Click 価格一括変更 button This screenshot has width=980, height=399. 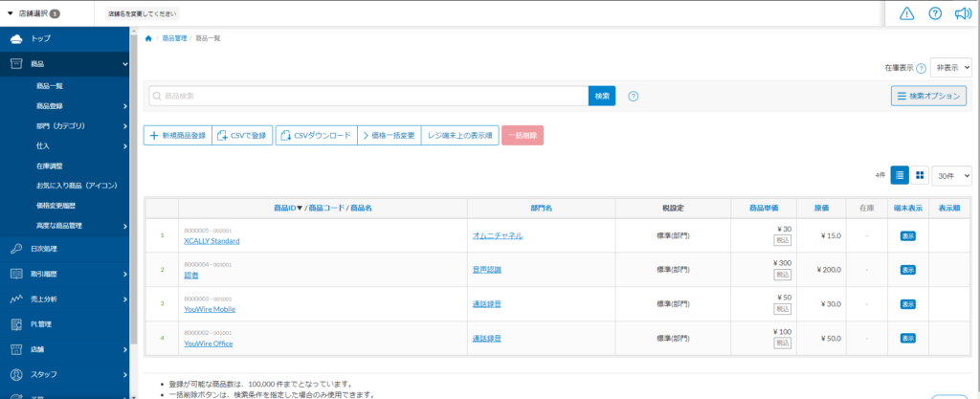pos(390,136)
